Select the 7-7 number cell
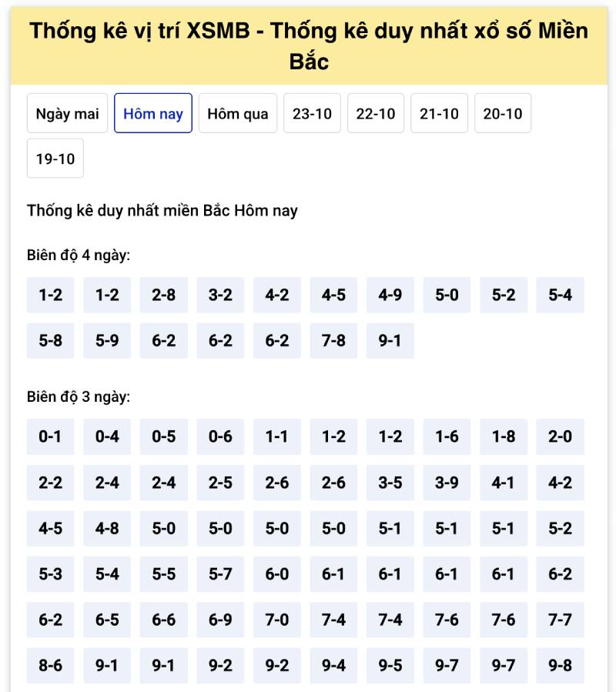This screenshot has width=616, height=692. 560,620
